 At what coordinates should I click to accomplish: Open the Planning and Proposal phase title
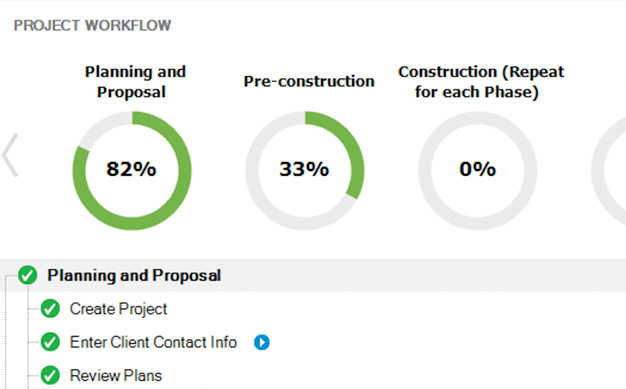point(135,82)
